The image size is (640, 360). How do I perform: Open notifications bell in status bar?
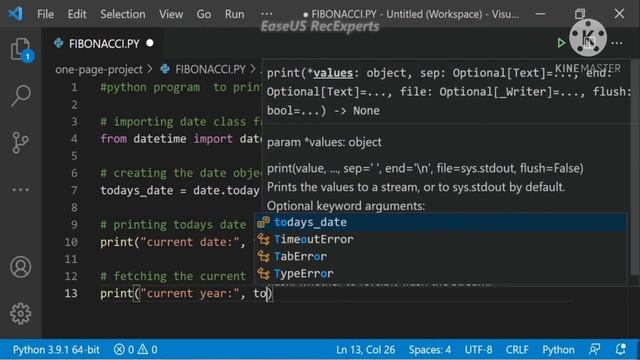point(620,349)
